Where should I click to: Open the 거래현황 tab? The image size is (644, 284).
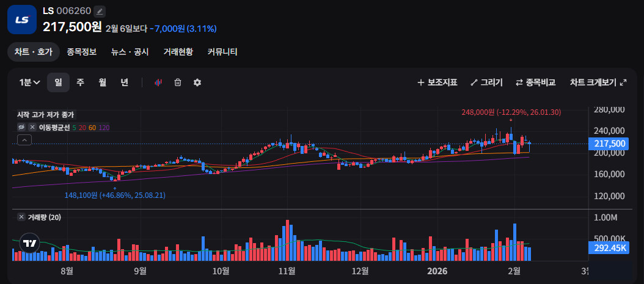178,52
